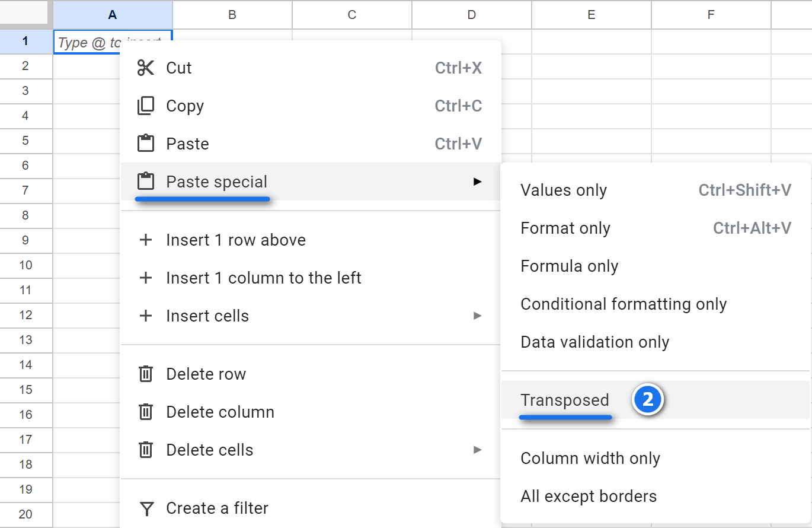
Task: Select row 10 header
Action: point(26,265)
